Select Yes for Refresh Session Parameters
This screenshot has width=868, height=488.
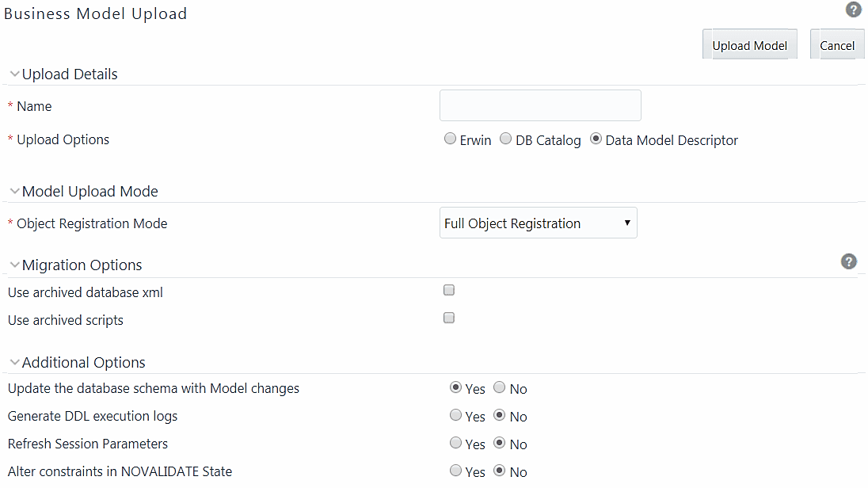(455, 442)
